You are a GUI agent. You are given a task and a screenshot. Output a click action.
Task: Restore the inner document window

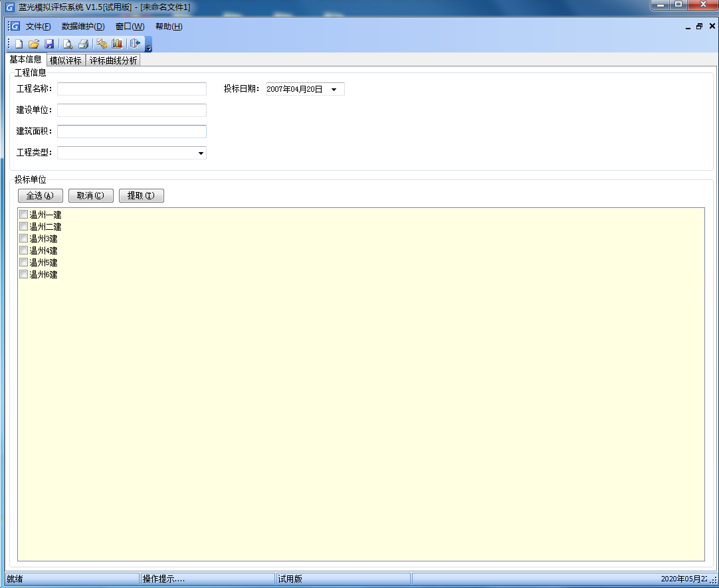coord(699,27)
